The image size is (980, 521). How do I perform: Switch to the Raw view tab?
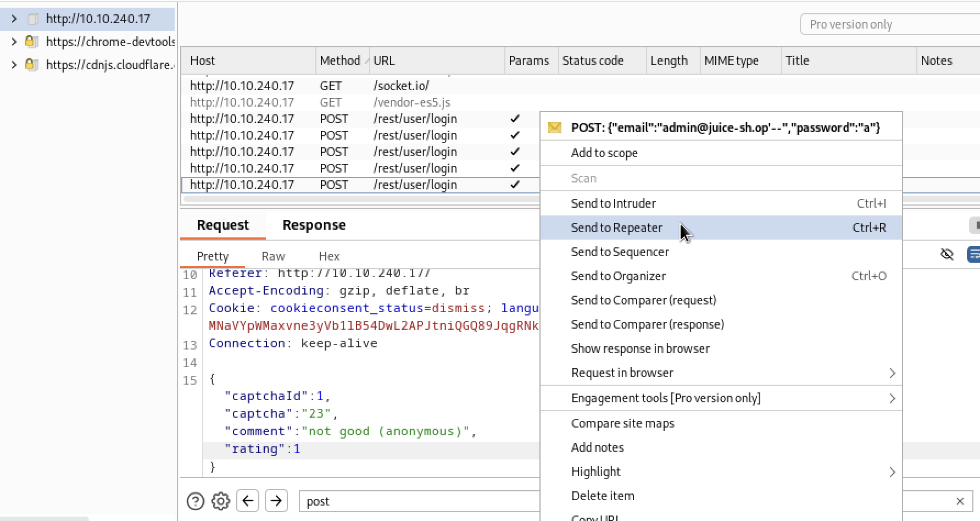pyautogui.click(x=273, y=256)
